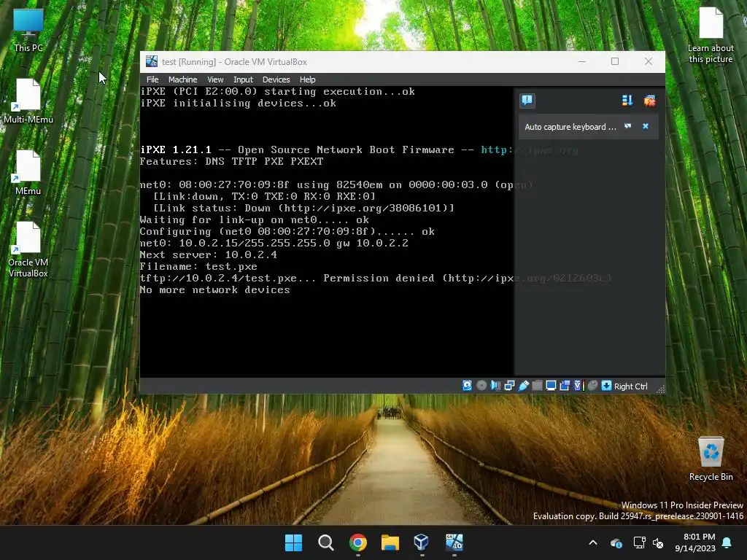Click the 'Next server: 10.0.2.4' console line

(x=209, y=254)
